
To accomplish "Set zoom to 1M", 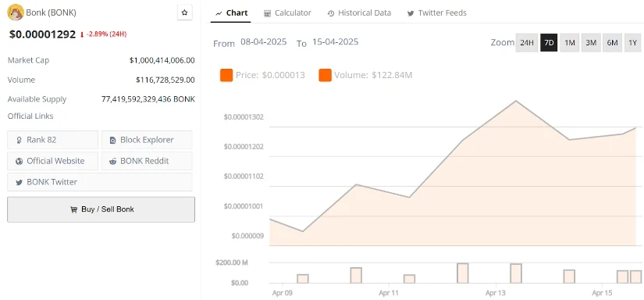I will click(x=570, y=43).
